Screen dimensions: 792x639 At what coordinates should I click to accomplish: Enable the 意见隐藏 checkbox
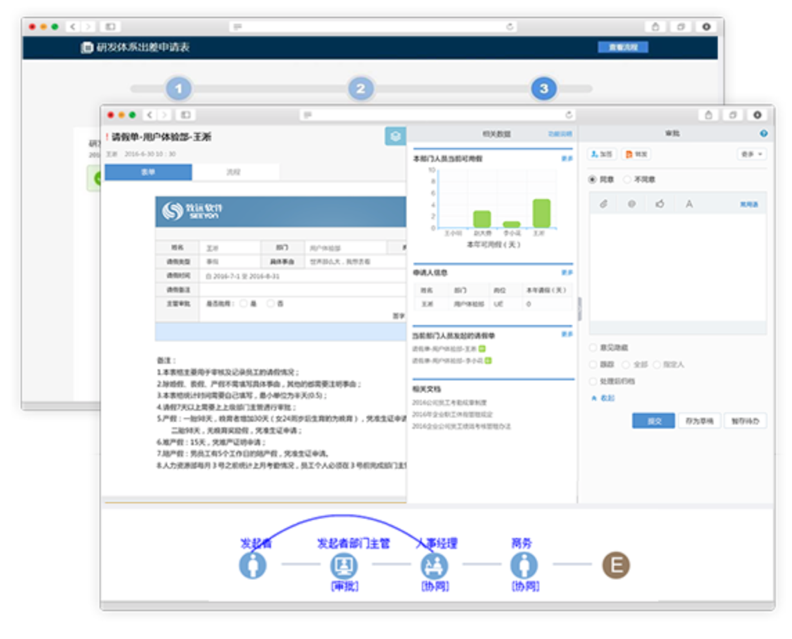pos(593,348)
